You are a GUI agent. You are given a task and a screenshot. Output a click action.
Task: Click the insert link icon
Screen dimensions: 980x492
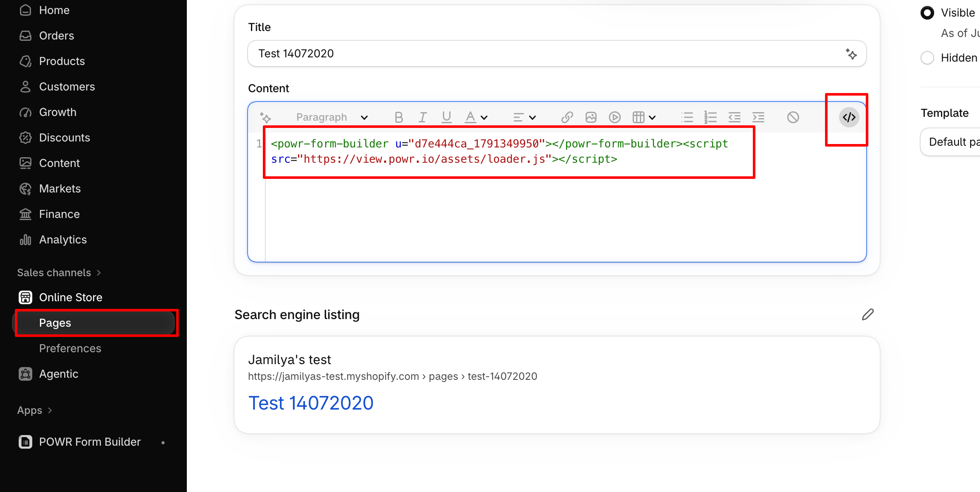[x=567, y=117]
